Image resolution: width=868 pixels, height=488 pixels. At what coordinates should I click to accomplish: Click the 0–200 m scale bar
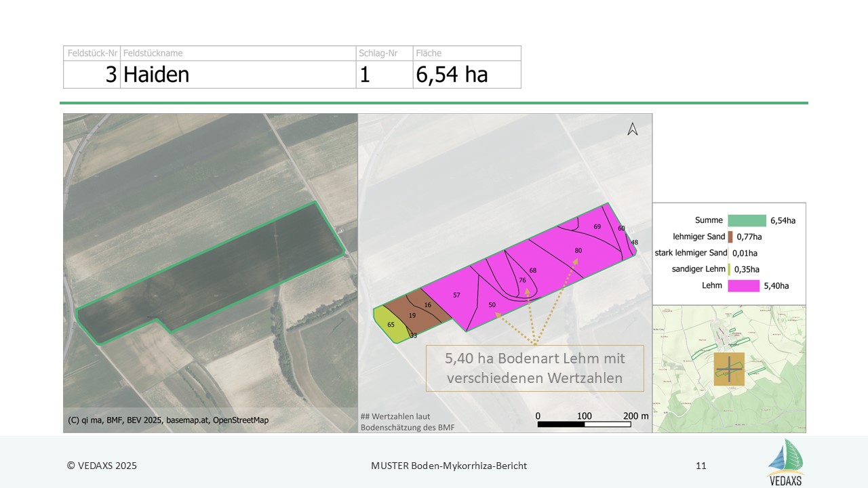[584, 424]
